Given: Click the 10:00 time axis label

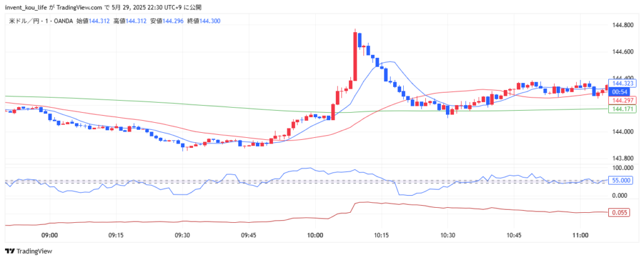Looking at the screenshot, I should (x=315, y=235).
